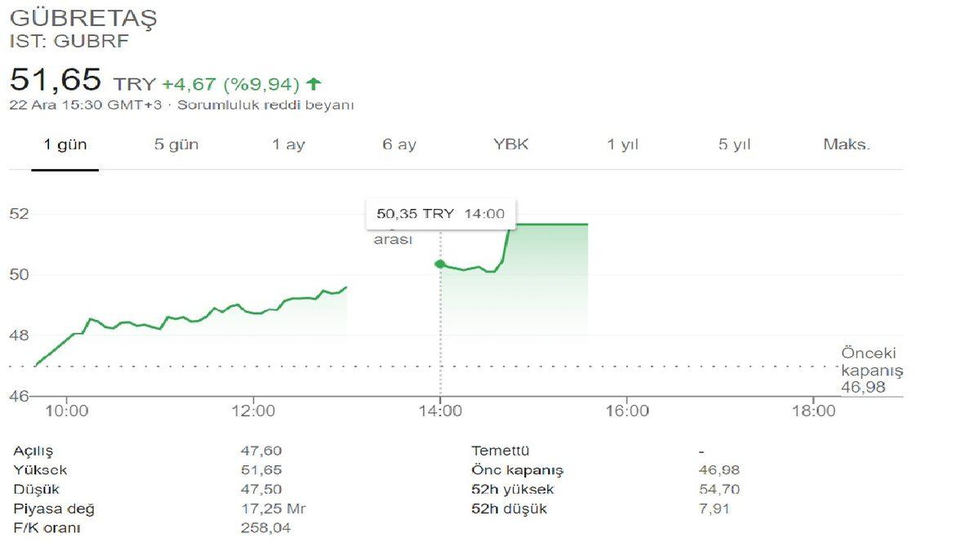
Task: Show the 6 ay chart view
Action: [x=399, y=145]
